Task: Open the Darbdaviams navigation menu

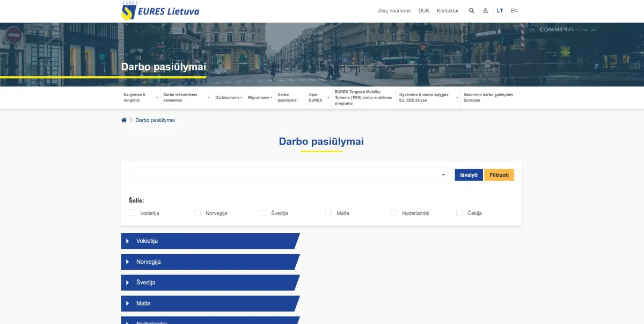Action: point(228,98)
